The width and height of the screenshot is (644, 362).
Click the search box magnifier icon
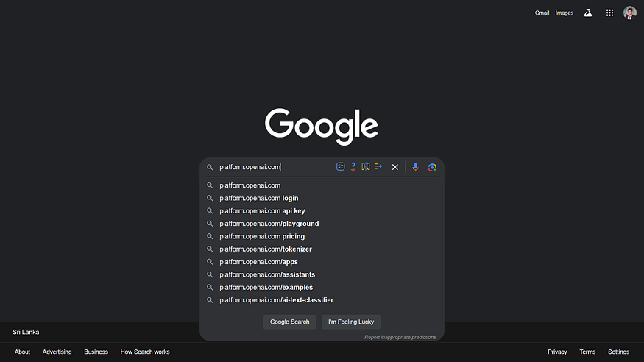pos(210,167)
